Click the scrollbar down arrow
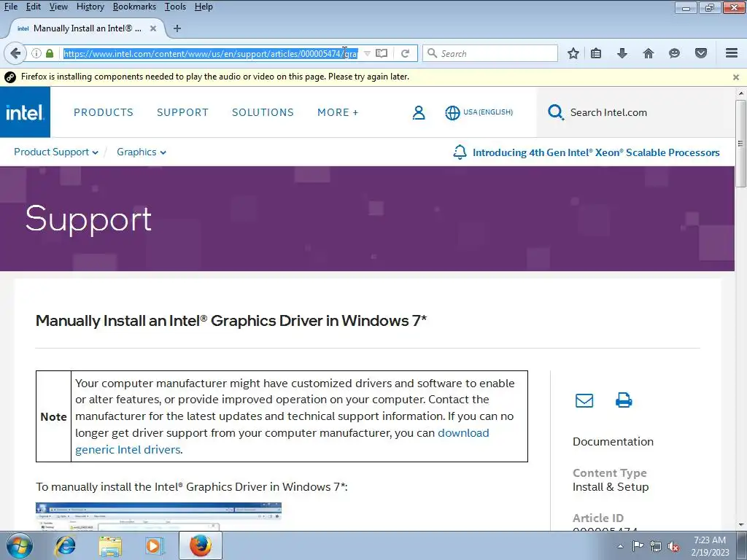This screenshot has width=747, height=560. [x=740, y=525]
